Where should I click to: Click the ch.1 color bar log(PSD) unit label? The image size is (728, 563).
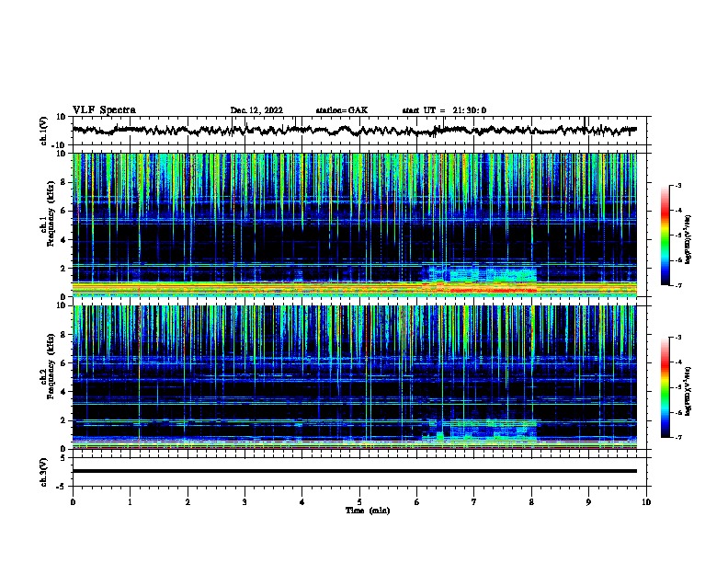(688, 239)
